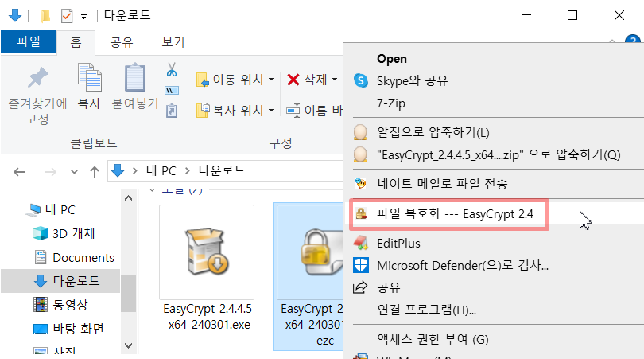Click the red X Delete (삭제) button
Image resolution: width=644 pixels, height=359 pixels.
pyautogui.click(x=307, y=80)
